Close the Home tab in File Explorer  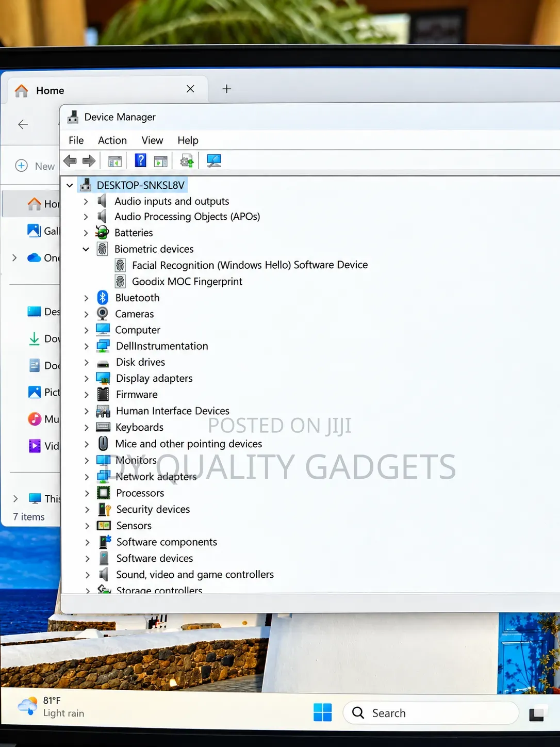tap(190, 89)
